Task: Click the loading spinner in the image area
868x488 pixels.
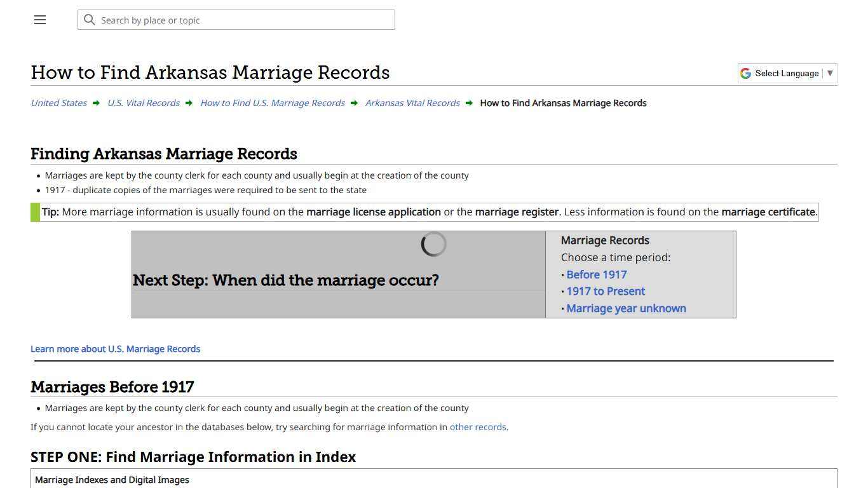Action: coord(433,243)
